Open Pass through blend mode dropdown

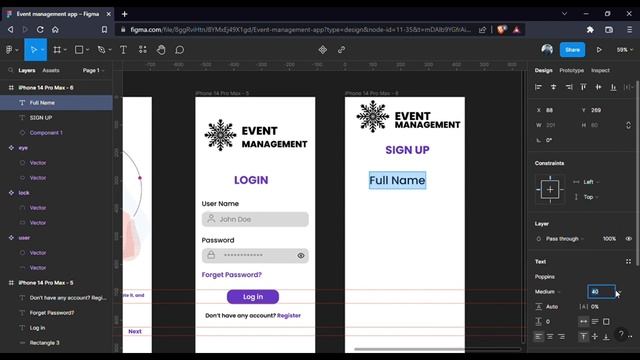[565, 239]
